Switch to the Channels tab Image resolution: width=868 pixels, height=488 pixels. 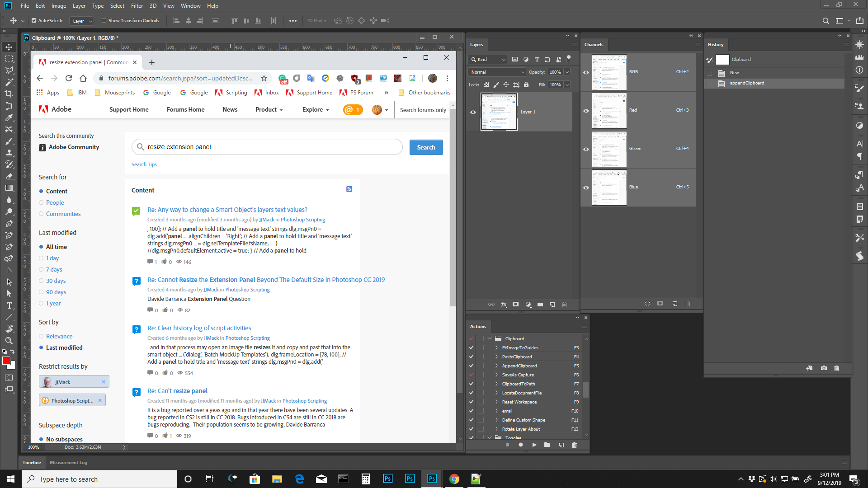click(594, 44)
